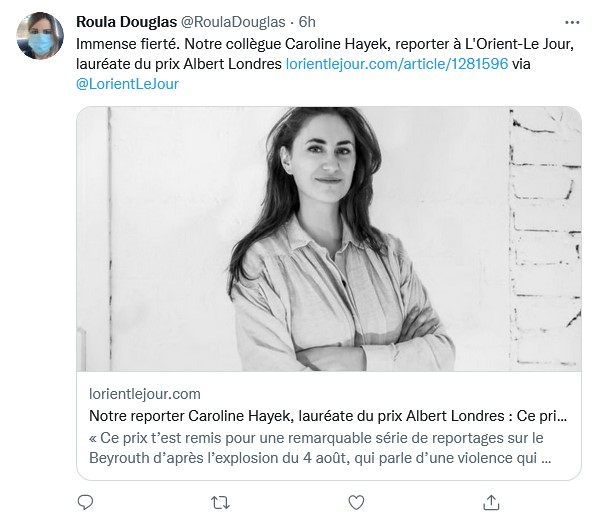Click the tweet text Immense fierté
Image resolution: width=598 pixels, height=524 pixels.
(x=127, y=44)
